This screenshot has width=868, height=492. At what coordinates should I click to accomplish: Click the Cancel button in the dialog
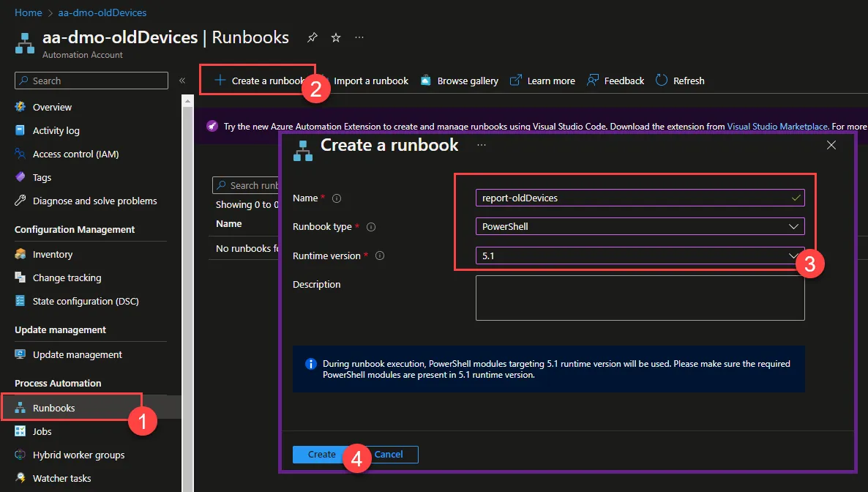pyautogui.click(x=389, y=455)
